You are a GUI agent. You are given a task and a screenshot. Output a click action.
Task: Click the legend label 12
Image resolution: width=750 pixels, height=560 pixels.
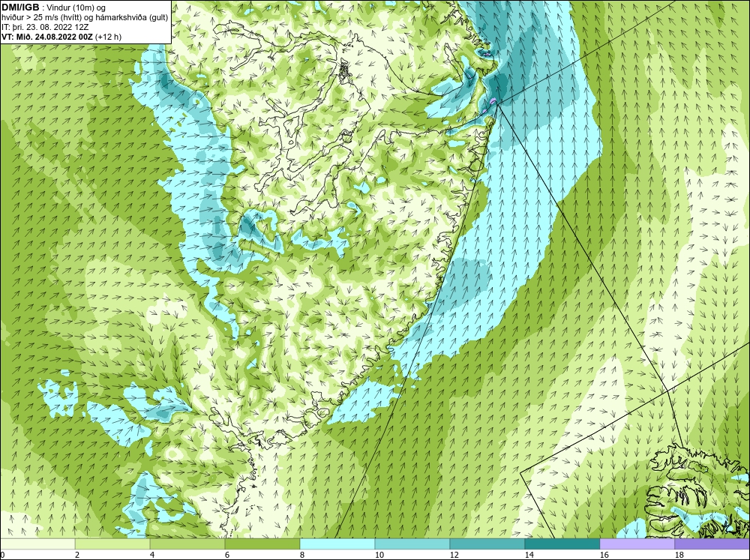point(454,555)
